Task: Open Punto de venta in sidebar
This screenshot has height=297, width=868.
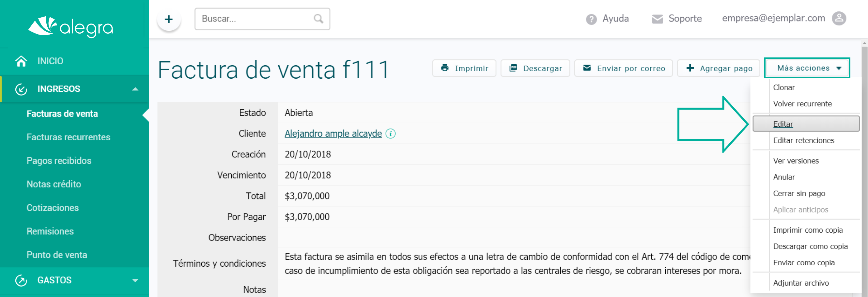Action: point(56,255)
